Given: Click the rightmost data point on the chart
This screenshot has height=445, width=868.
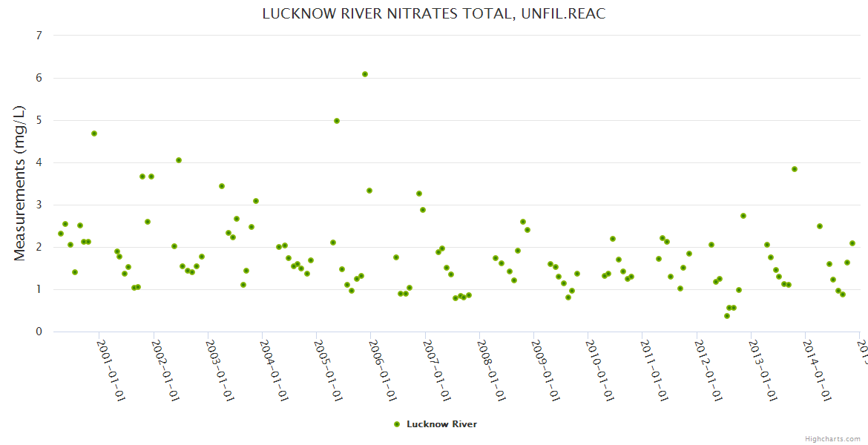Looking at the screenshot, I should click(852, 243).
